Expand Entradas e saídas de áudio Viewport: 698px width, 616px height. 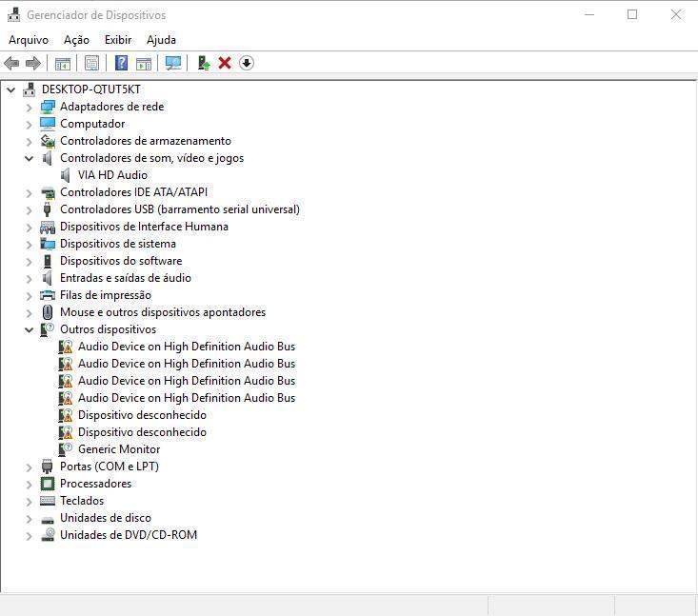[x=29, y=279]
